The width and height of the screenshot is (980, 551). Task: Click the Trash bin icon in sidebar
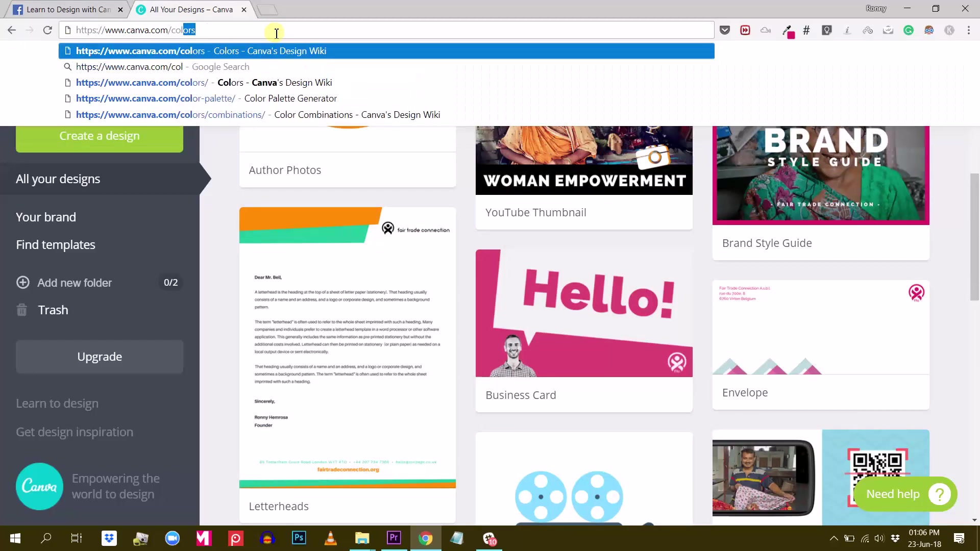(x=22, y=310)
